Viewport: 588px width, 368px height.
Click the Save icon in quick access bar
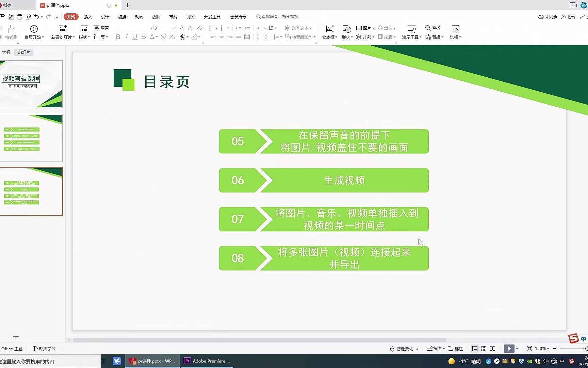click(2, 17)
